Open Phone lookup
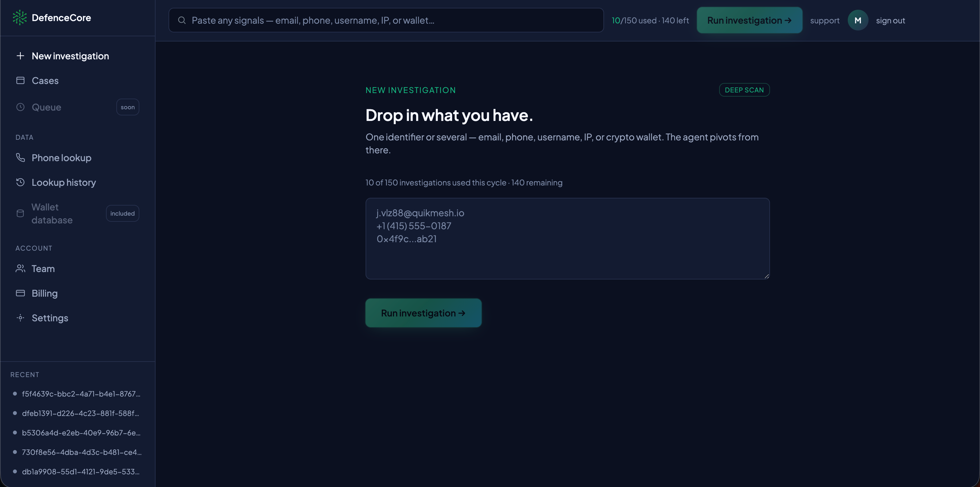980x487 pixels. [77, 158]
